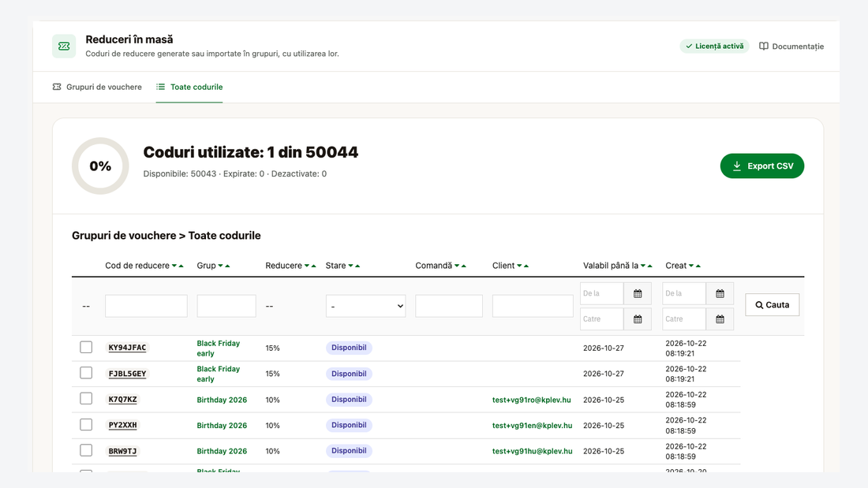The width and height of the screenshot is (868, 488).
Task: Sort Cod de reducere descending with down arrow
Action: pos(174,266)
